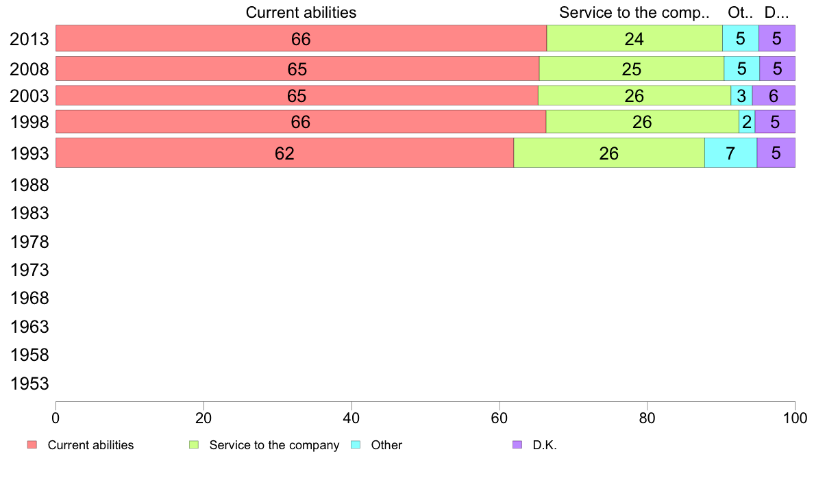814x504 pixels.
Task: Click the 1993 red segment showing 62
Action: click(x=284, y=153)
